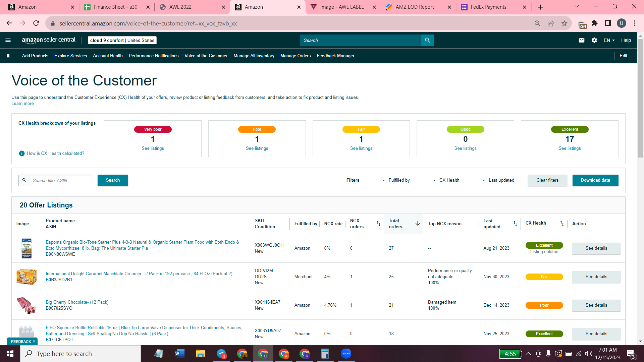The height and width of the screenshot is (362, 644).
Task: Click the International Delight creamer thumbnail
Action: [26, 277]
